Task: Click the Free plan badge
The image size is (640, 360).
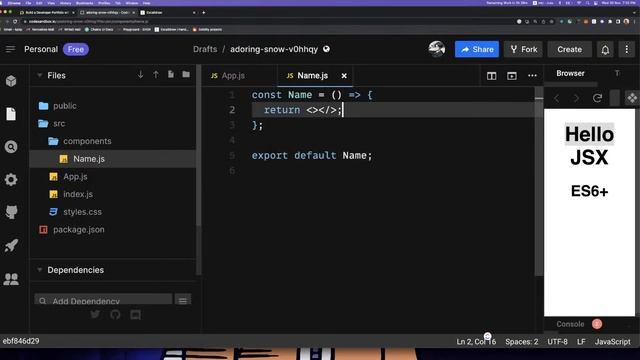Action: (76, 49)
